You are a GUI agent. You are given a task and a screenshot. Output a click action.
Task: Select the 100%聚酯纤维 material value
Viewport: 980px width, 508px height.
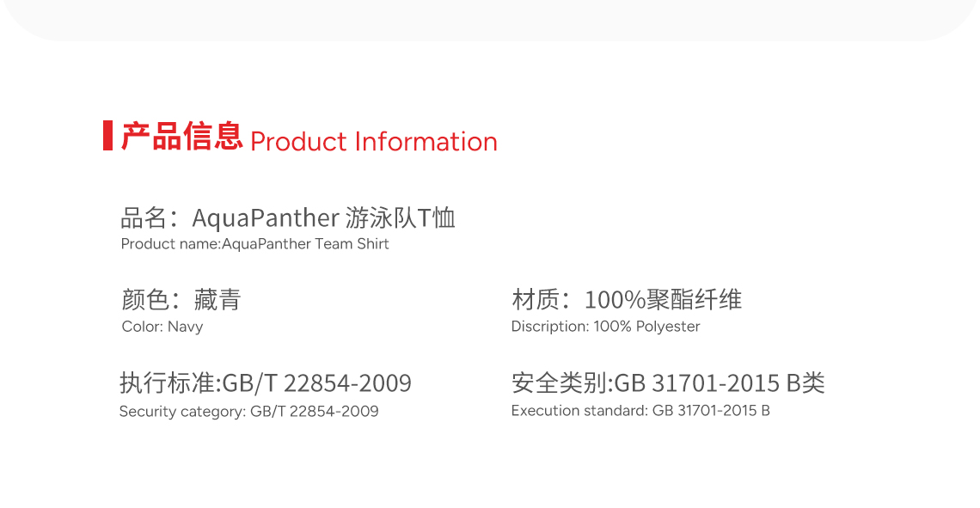click(x=663, y=300)
